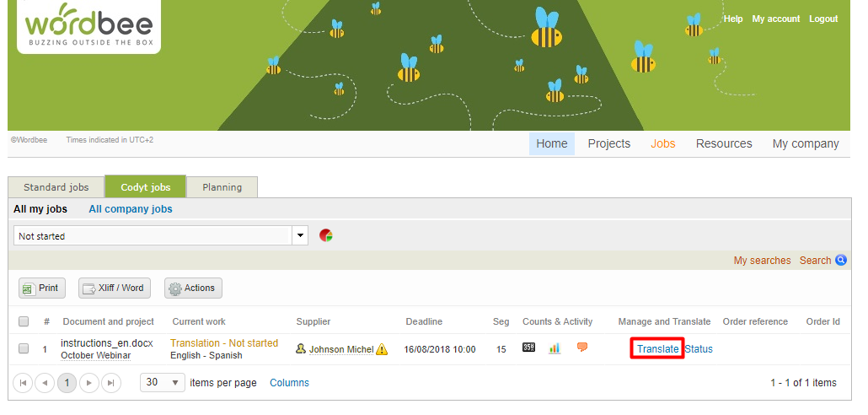Image resolution: width=868 pixels, height=415 pixels.
Task: Switch to the Standard jobs tab
Action: [56, 187]
